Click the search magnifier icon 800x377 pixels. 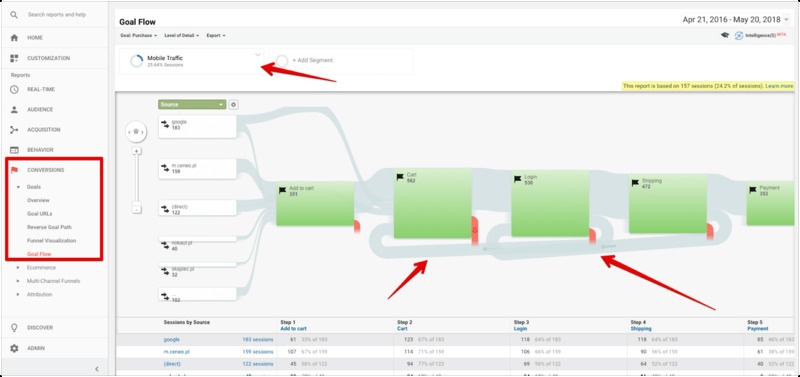14,15
